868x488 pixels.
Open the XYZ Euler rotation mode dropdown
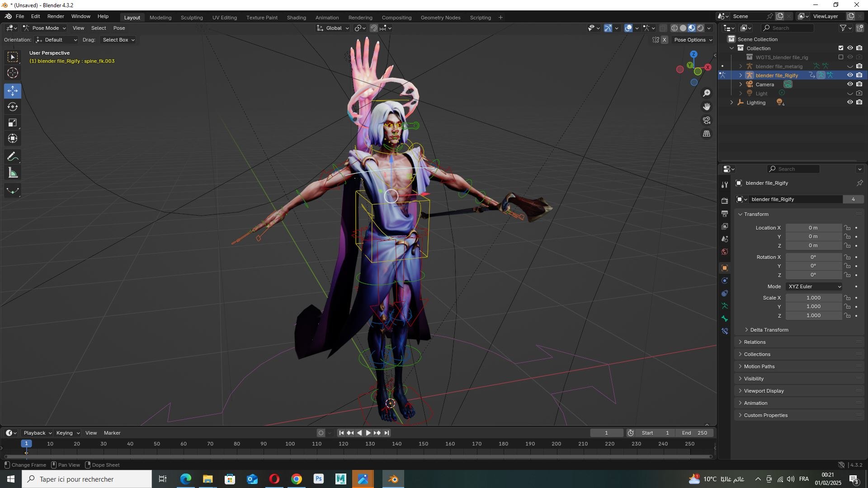click(814, 286)
